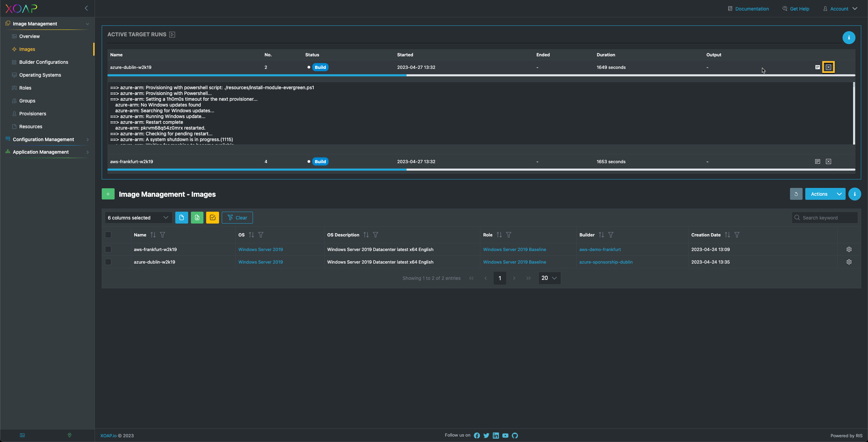
Task: Open Operating Systems in the sidebar
Action: click(x=40, y=75)
